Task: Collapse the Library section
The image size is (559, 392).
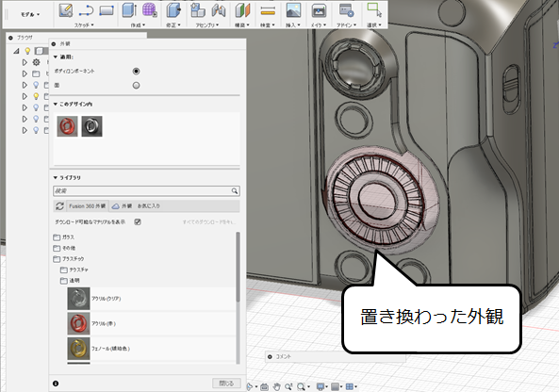Action: click(x=56, y=177)
